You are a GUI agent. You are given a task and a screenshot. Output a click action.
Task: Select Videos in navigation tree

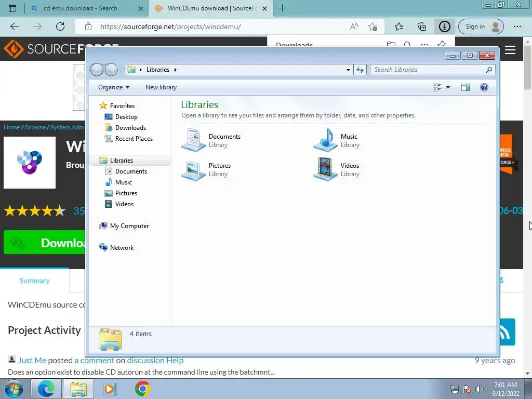124,204
